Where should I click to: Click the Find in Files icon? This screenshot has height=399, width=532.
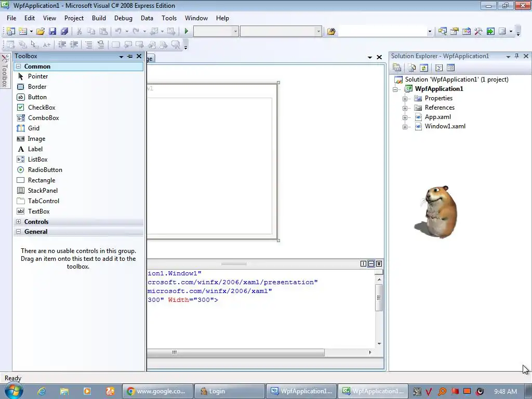331,31
